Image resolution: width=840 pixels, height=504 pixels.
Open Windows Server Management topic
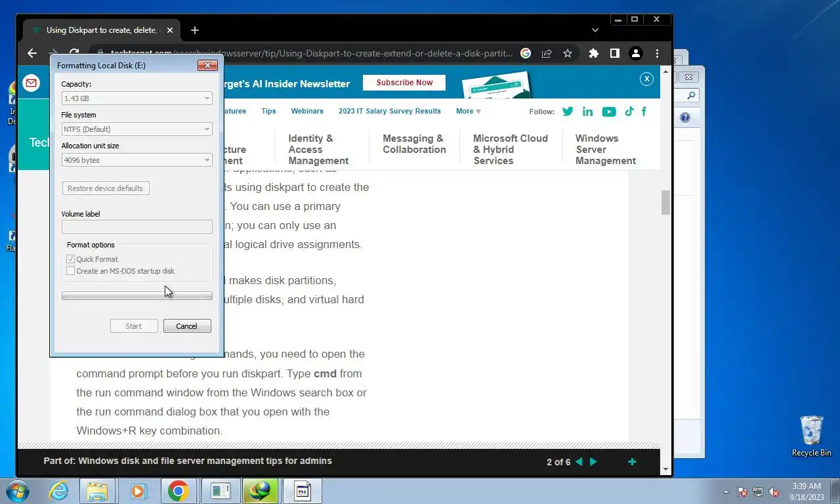pyautogui.click(x=606, y=150)
